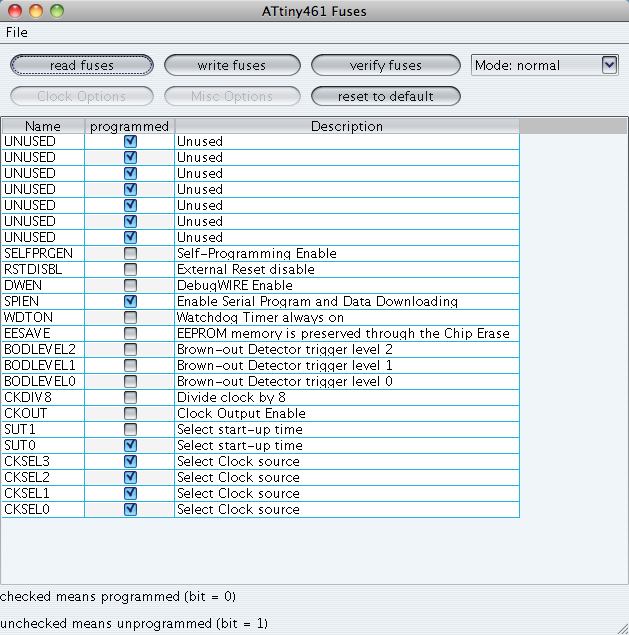This screenshot has width=629, height=635.
Task: Click 'Divide clock by 8' description
Action: [231, 397]
